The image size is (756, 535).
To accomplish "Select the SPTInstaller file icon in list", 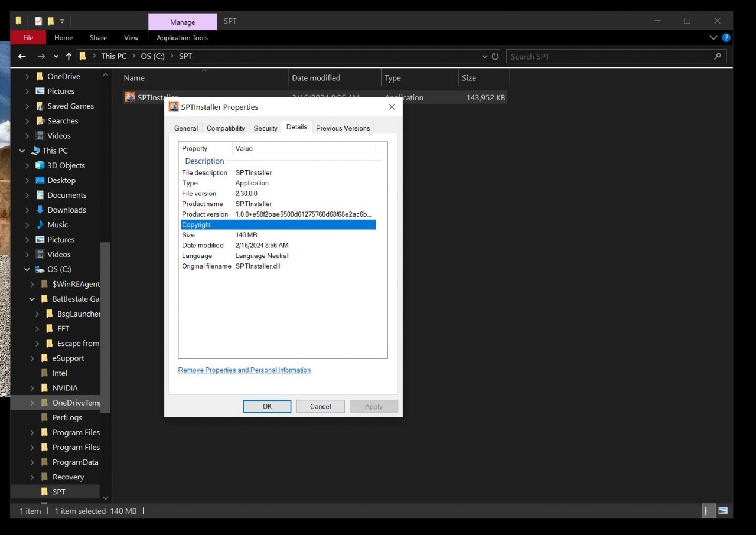I will click(130, 97).
